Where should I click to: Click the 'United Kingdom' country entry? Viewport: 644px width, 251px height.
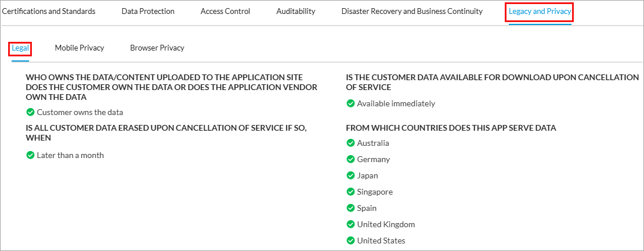click(386, 224)
